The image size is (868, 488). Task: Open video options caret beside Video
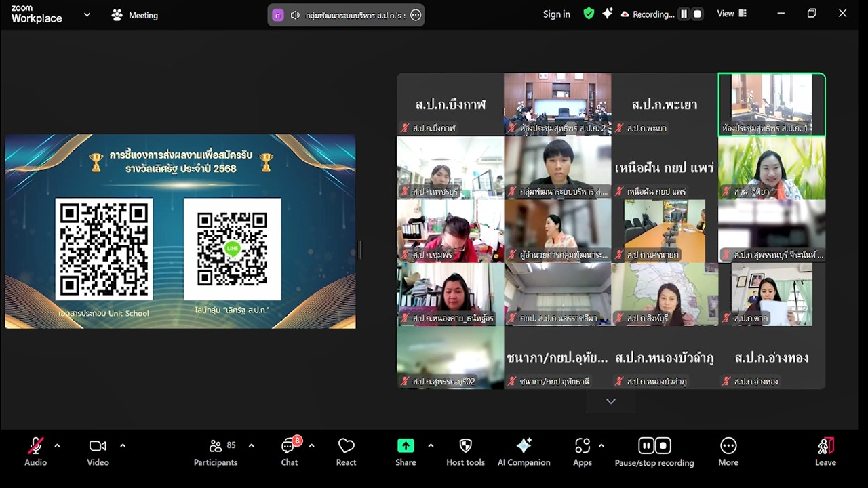click(x=123, y=445)
